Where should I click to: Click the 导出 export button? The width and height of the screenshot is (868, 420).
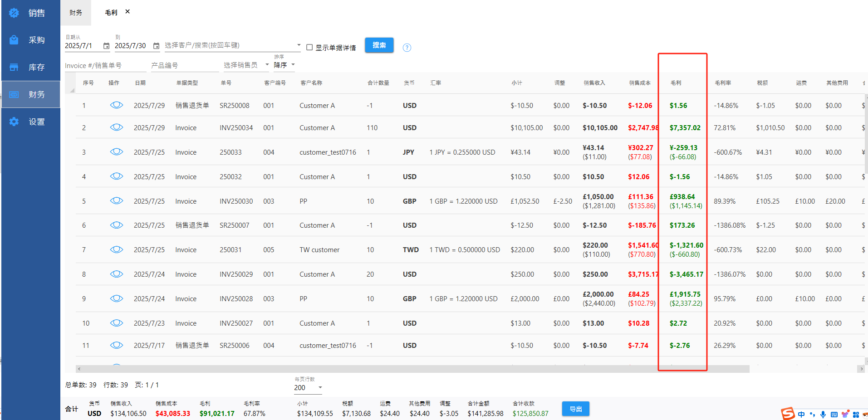(x=575, y=409)
